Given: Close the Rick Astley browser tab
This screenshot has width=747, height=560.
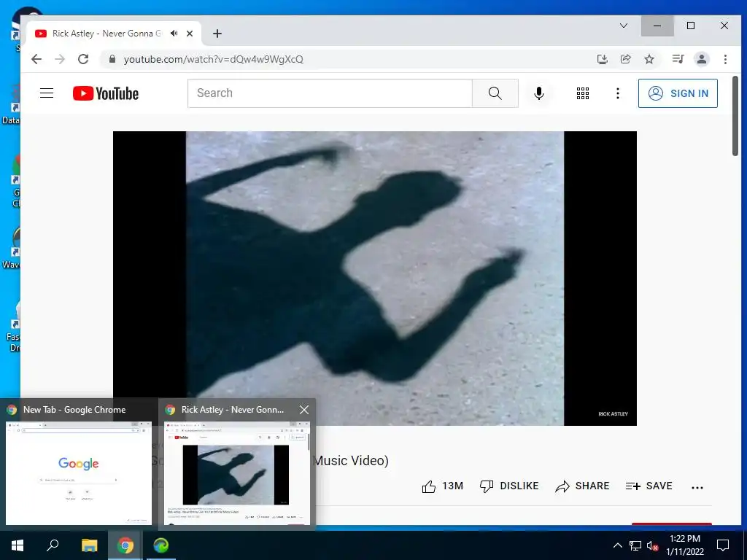Looking at the screenshot, I should pos(190,34).
